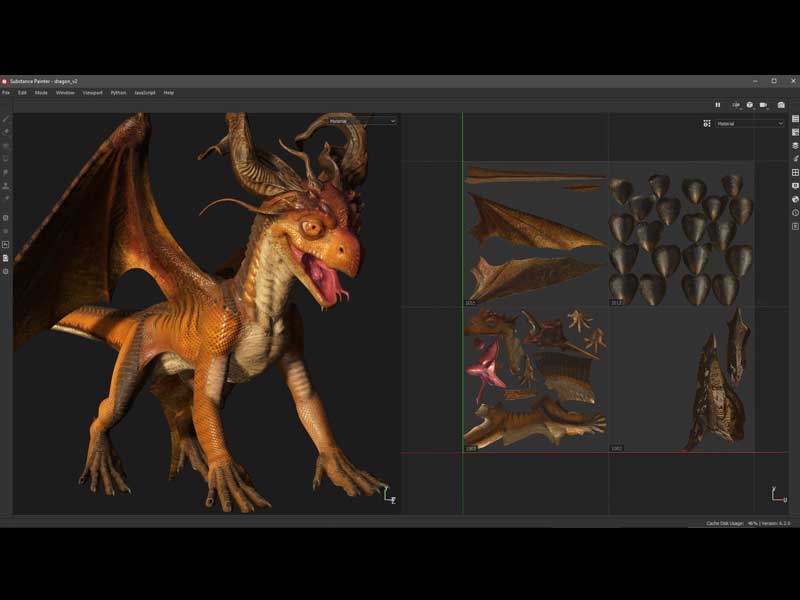
Task: Open the Layers panel from right dock
Action: tap(795, 145)
